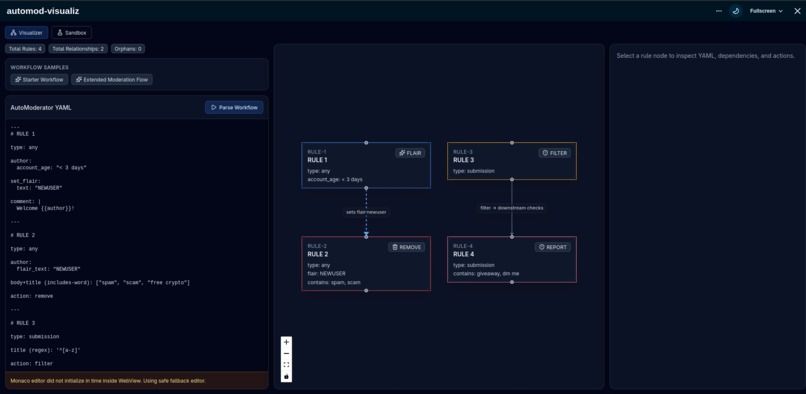Click the AutoModerator YAML panel title
The image size is (806, 394).
click(41, 108)
